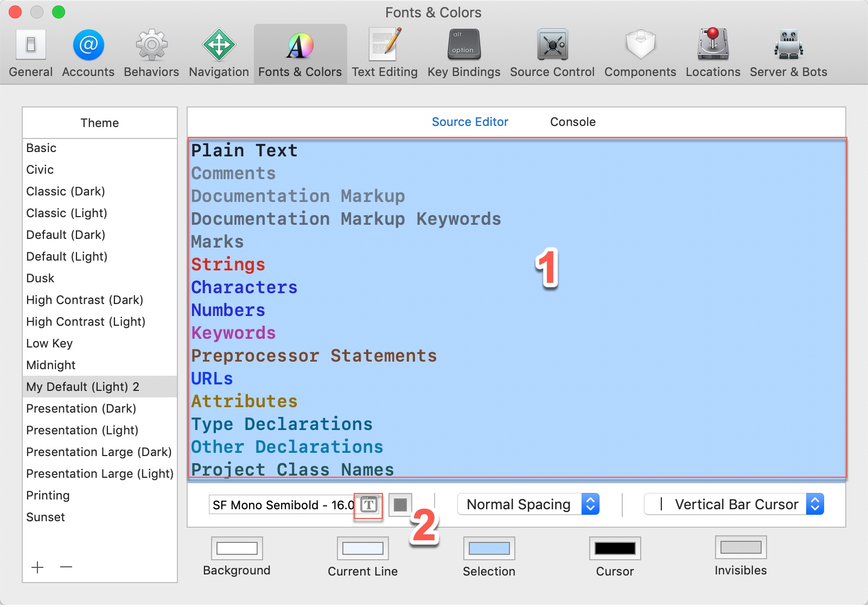Viewport: 868px width, 607px height.
Task: Remove selected theme with minus button
Action: tap(66, 567)
